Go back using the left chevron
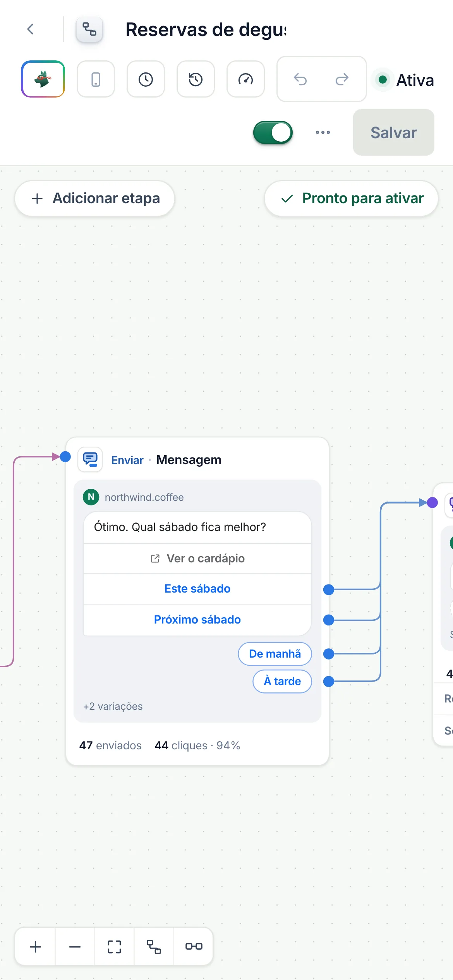Viewport: 453px width, 980px height. tap(31, 29)
